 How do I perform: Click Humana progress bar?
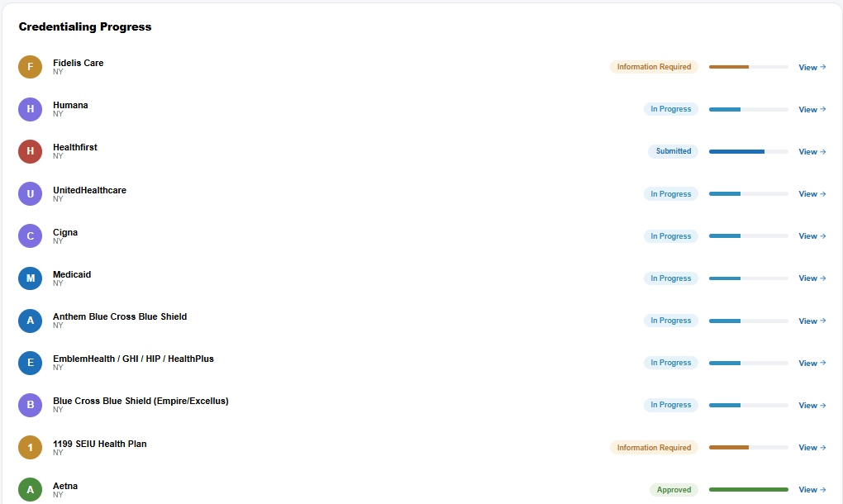(x=749, y=109)
